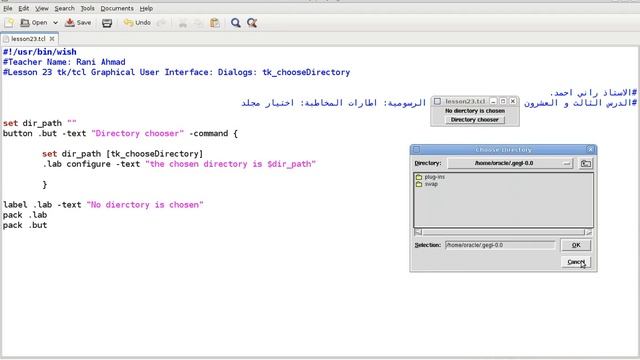Open the Documents menu

[117, 8]
